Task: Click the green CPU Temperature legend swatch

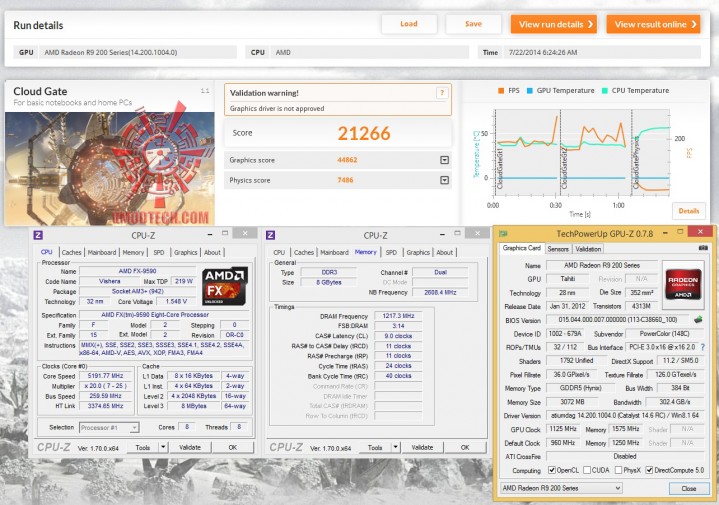Action: pyautogui.click(x=605, y=91)
